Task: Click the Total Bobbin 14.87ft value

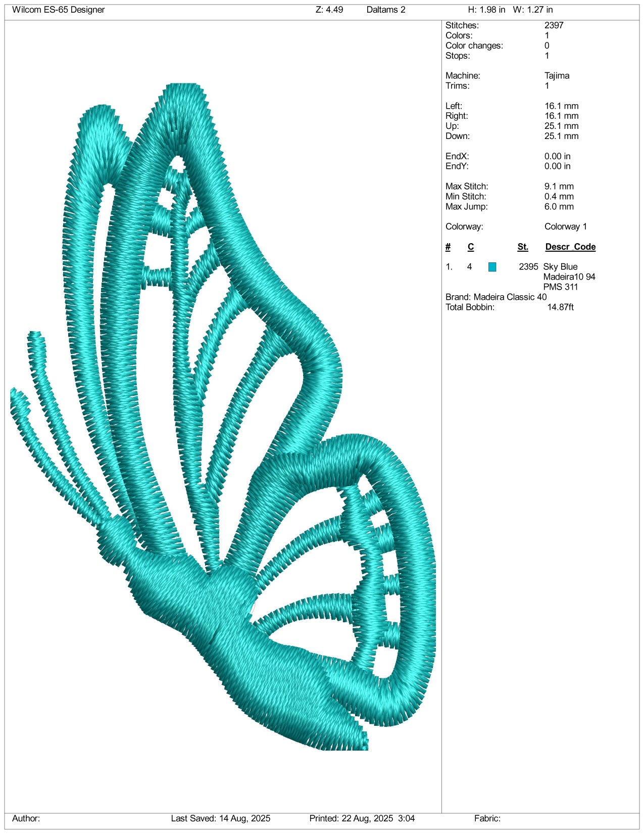Action: [x=560, y=307]
